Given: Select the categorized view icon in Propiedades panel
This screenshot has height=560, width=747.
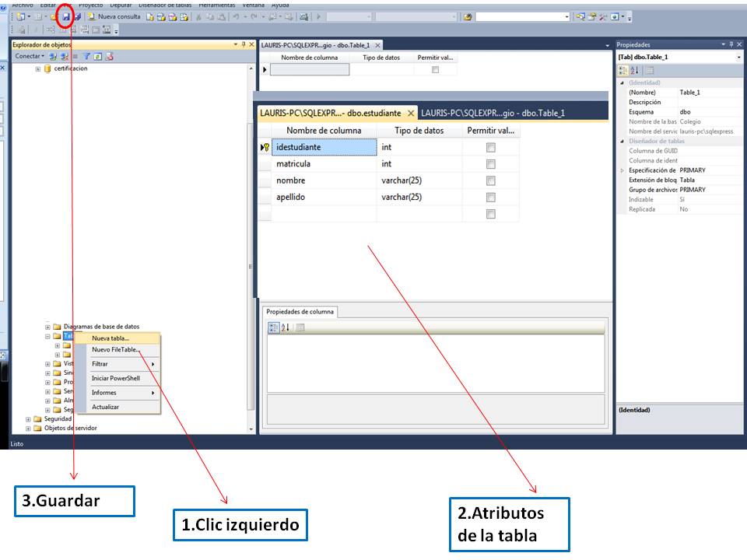Looking at the screenshot, I should 622,70.
